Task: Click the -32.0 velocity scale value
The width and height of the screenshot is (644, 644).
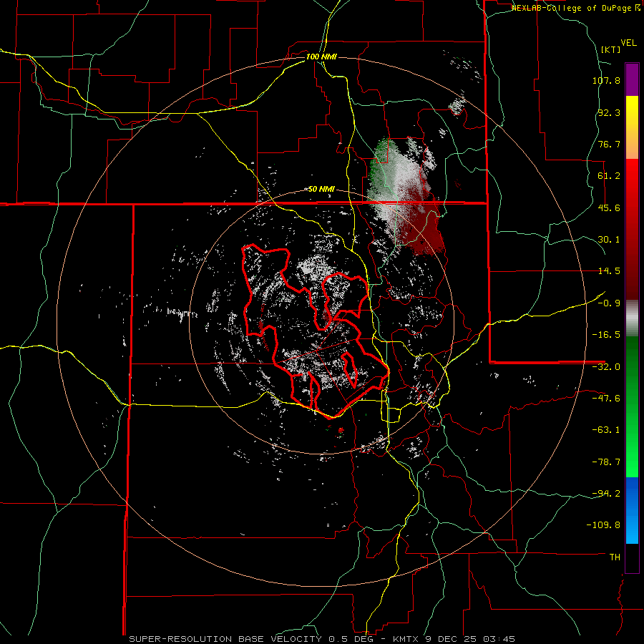Action: coord(606,367)
